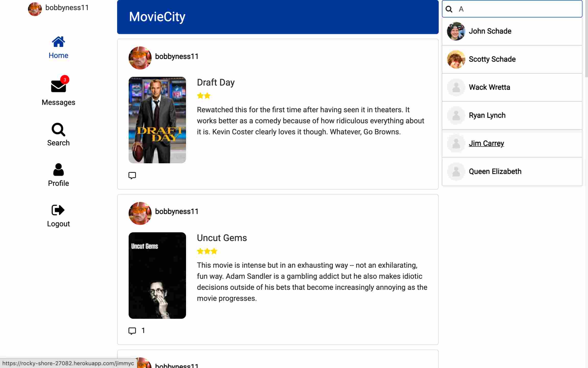Pick Ryan Lynch from the results

coord(487,116)
